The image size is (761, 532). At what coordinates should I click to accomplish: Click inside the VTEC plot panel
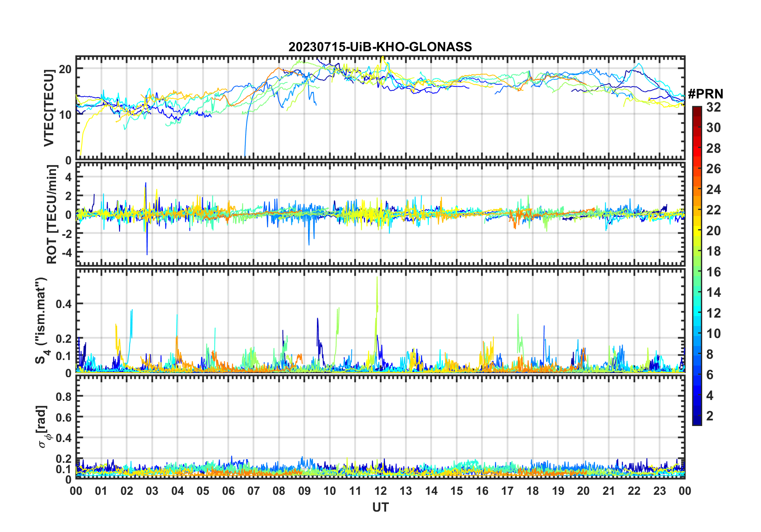380,108
